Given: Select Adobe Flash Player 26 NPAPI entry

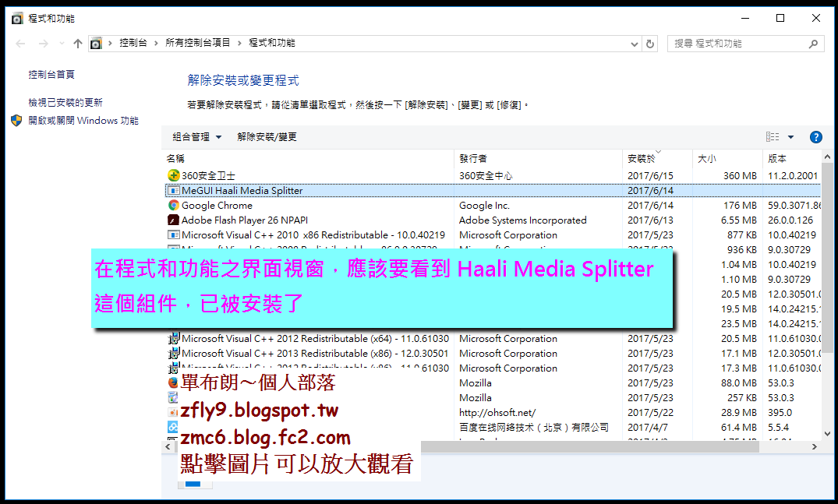Looking at the screenshot, I should (x=245, y=220).
